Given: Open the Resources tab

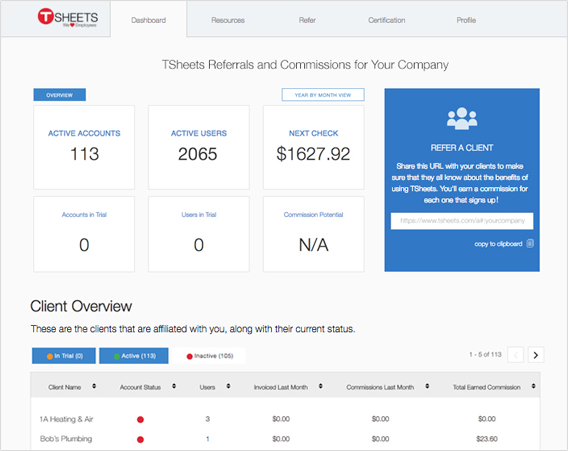Looking at the screenshot, I should point(228,20).
